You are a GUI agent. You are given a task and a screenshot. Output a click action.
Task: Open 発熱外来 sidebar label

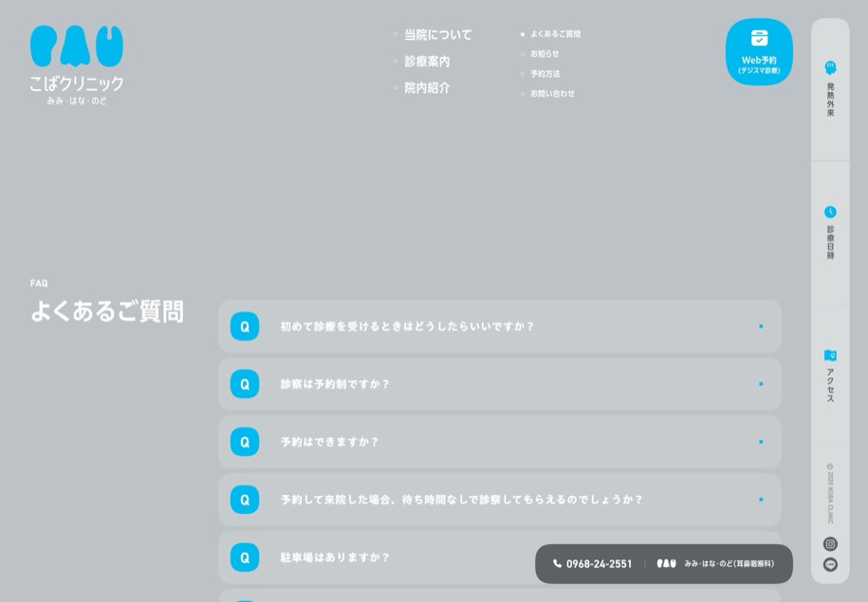830,100
